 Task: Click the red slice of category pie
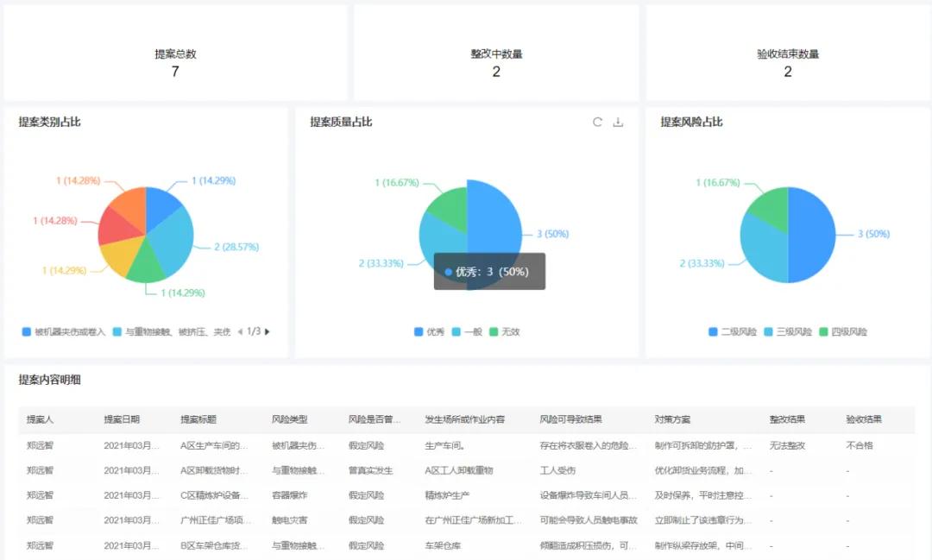[116, 229]
